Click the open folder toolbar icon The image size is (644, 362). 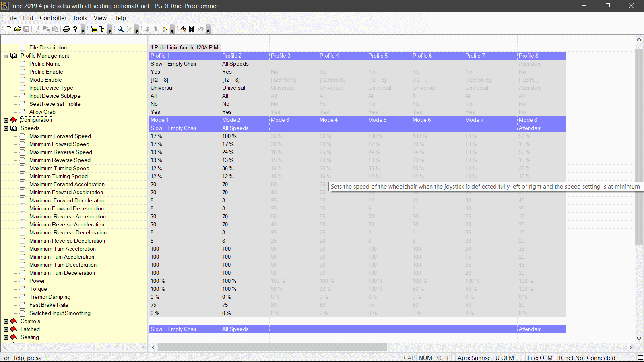coord(17,29)
